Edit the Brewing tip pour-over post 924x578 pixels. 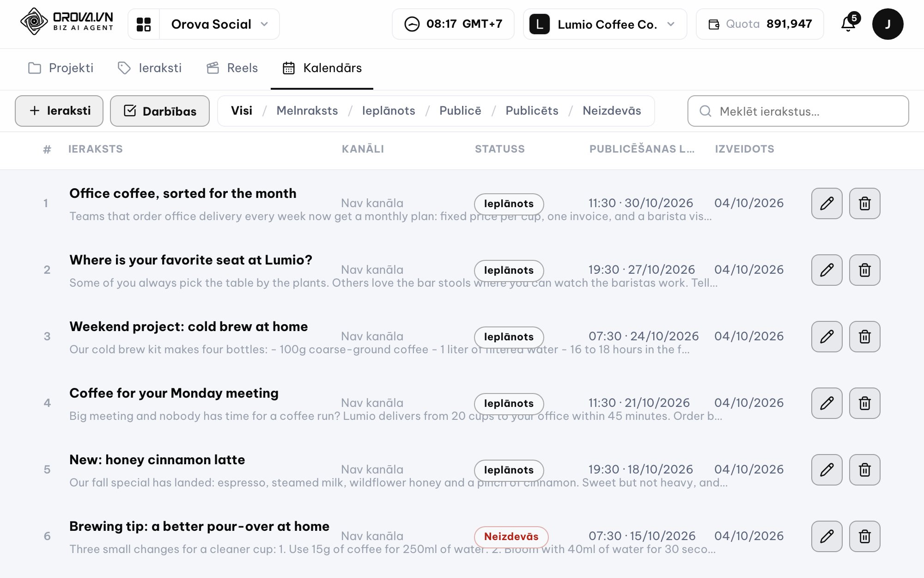pyautogui.click(x=827, y=536)
